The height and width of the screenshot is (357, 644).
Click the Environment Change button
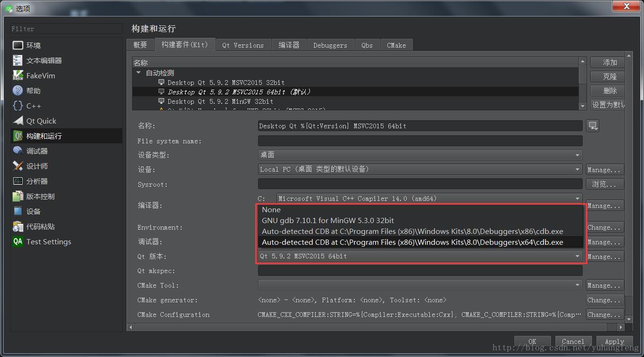[605, 227]
